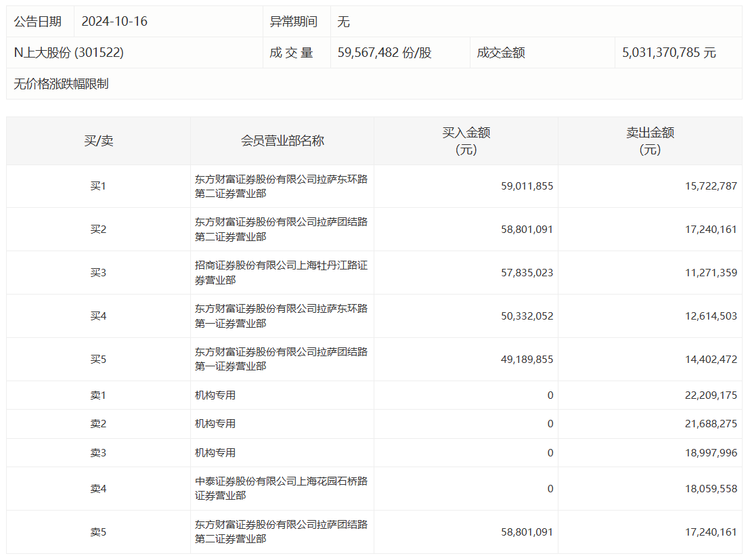This screenshot has height=560, width=748.
Task: Select the stock name N上大股份 (301522)
Action: [x=68, y=53]
